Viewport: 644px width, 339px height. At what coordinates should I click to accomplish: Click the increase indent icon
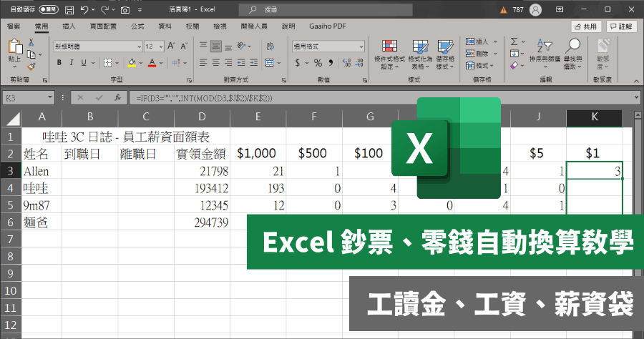click(x=254, y=62)
